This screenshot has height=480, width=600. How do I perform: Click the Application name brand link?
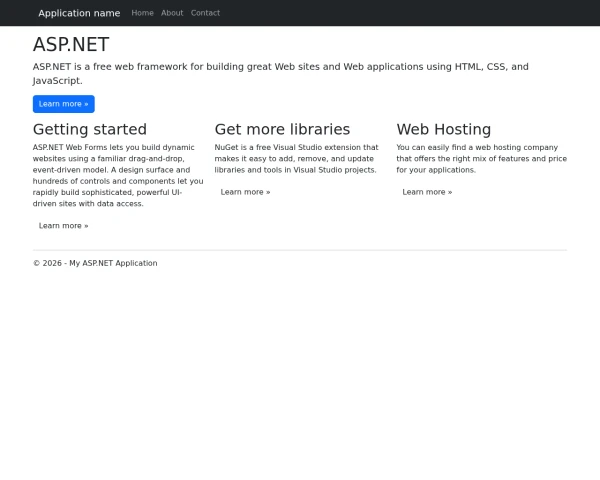(79, 13)
